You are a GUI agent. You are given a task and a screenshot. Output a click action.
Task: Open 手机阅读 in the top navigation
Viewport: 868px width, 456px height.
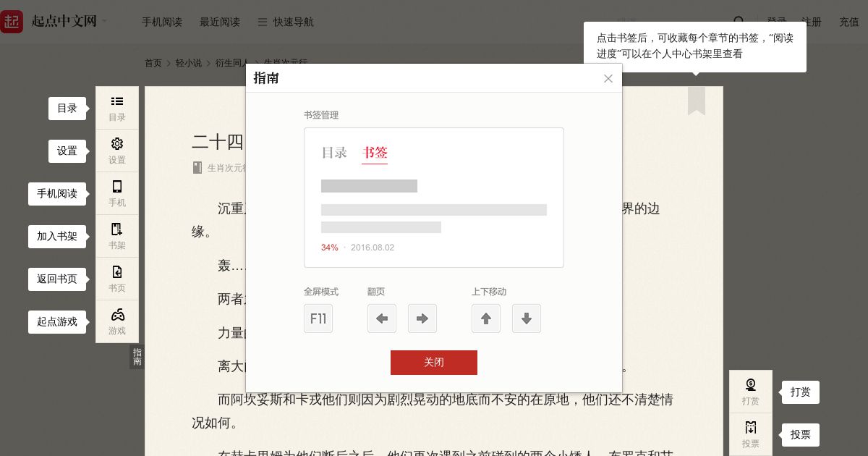(162, 22)
